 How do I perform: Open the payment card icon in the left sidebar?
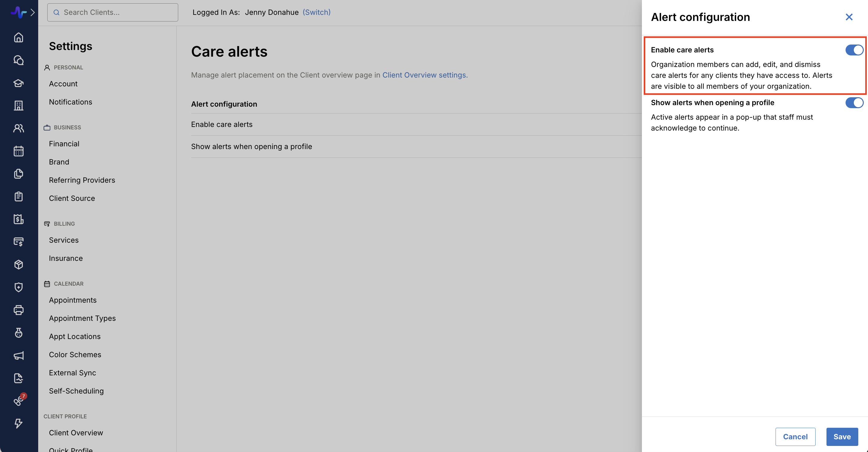(18, 242)
